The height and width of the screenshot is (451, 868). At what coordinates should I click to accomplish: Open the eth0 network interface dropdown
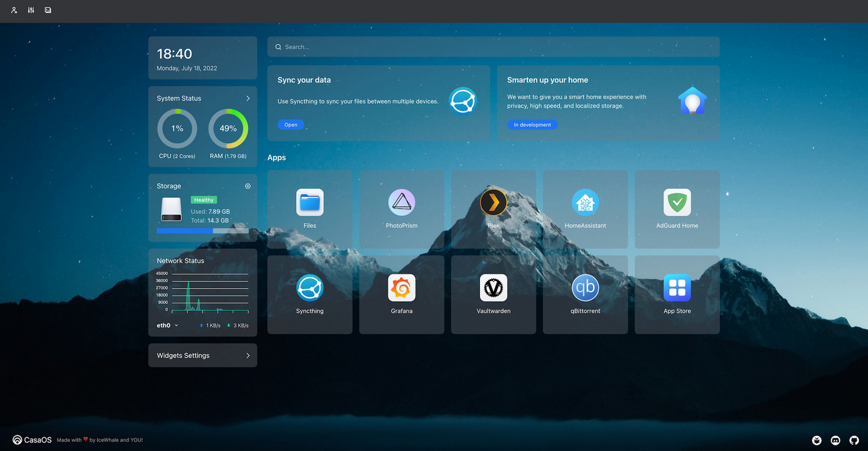168,326
